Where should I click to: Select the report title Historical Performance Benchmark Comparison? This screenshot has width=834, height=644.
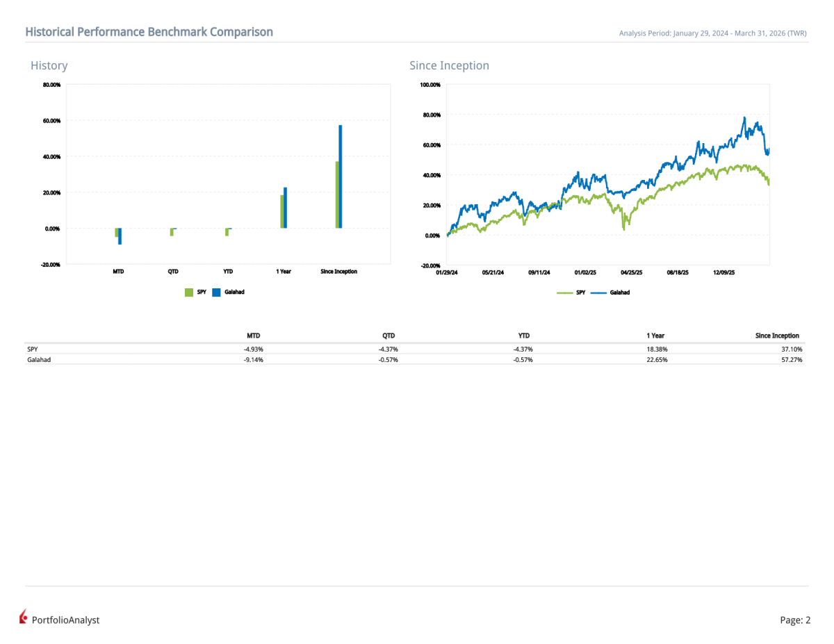pyautogui.click(x=149, y=32)
